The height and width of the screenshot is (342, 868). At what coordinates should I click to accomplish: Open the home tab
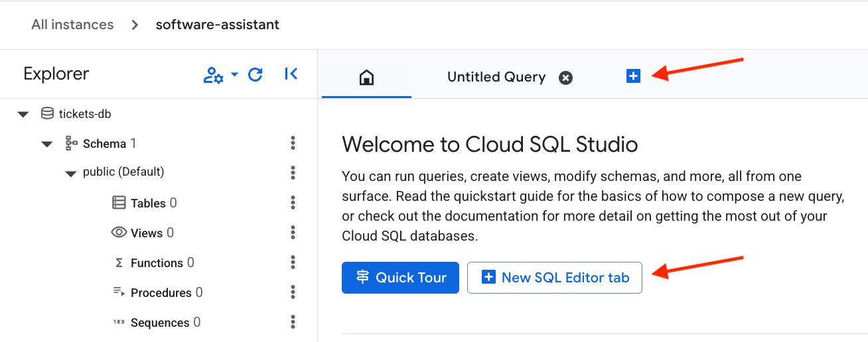(366, 78)
